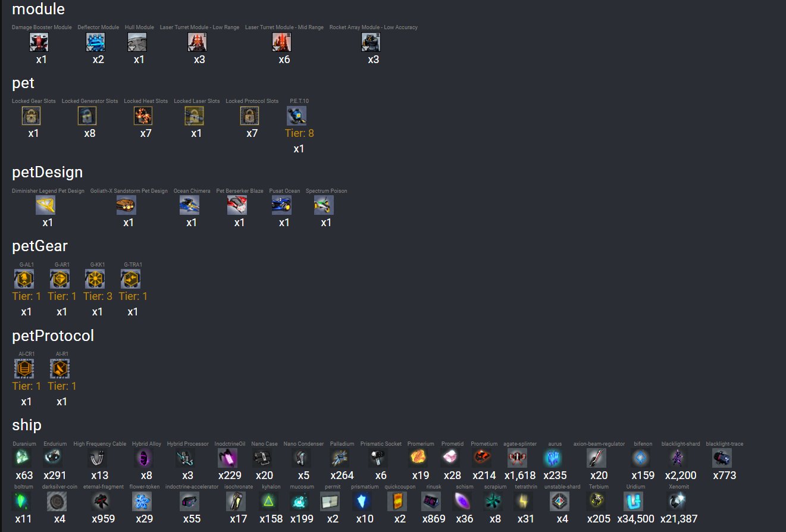The height and width of the screenshot is (532, 786).
Task: Click the Locked Generator Slots padlock icon
Action: (x=87, y=116)
